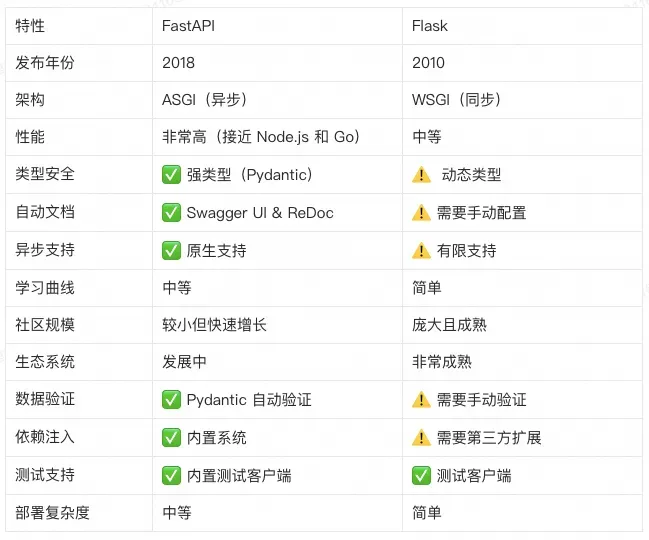Click the green checkmark next to 内置系统

tap(171, 437)
